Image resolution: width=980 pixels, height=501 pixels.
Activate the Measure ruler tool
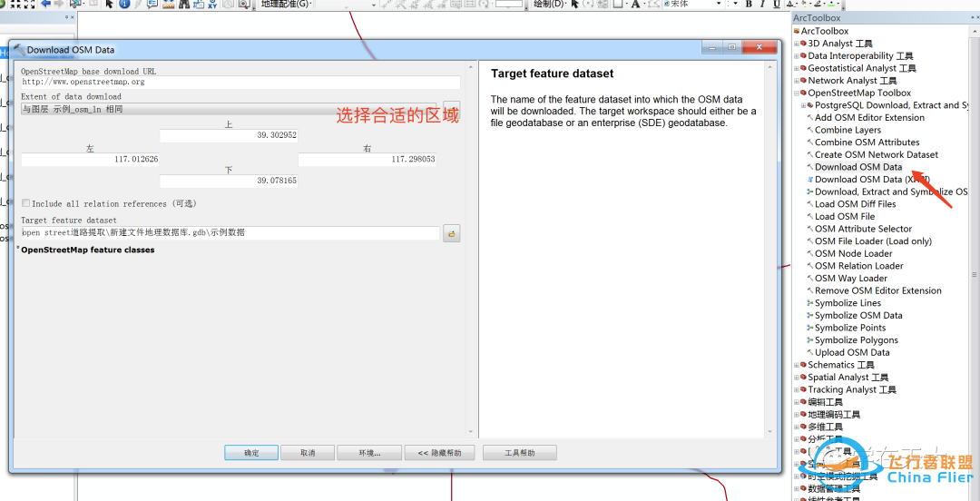168,5
